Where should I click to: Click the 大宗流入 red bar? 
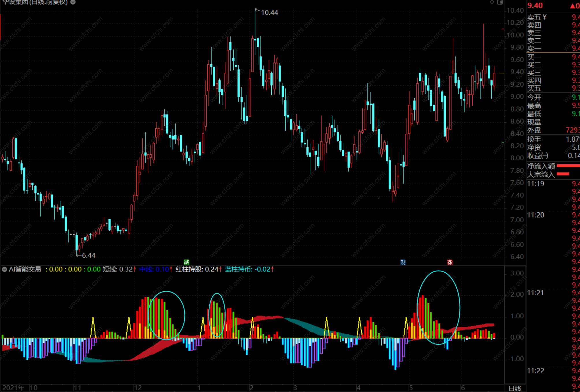[563, 174]
